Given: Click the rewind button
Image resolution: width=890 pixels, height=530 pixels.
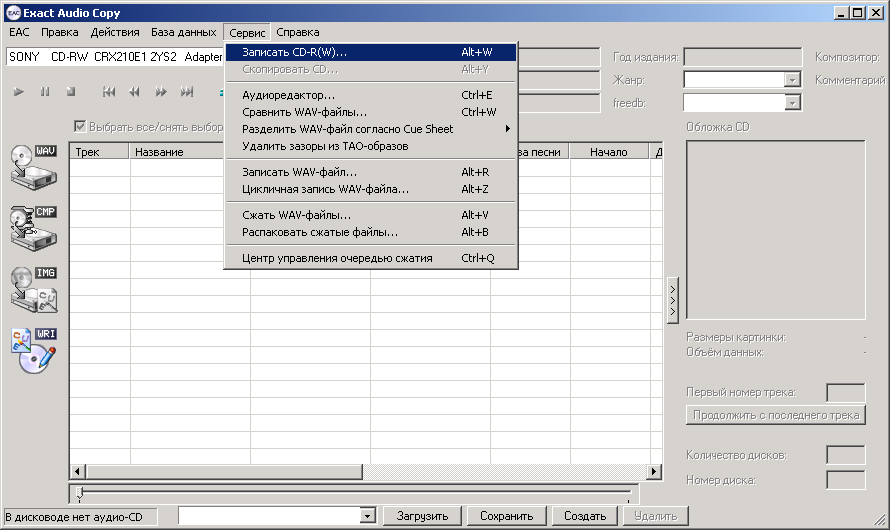Looking at the screenshot, I should point(135,91).
